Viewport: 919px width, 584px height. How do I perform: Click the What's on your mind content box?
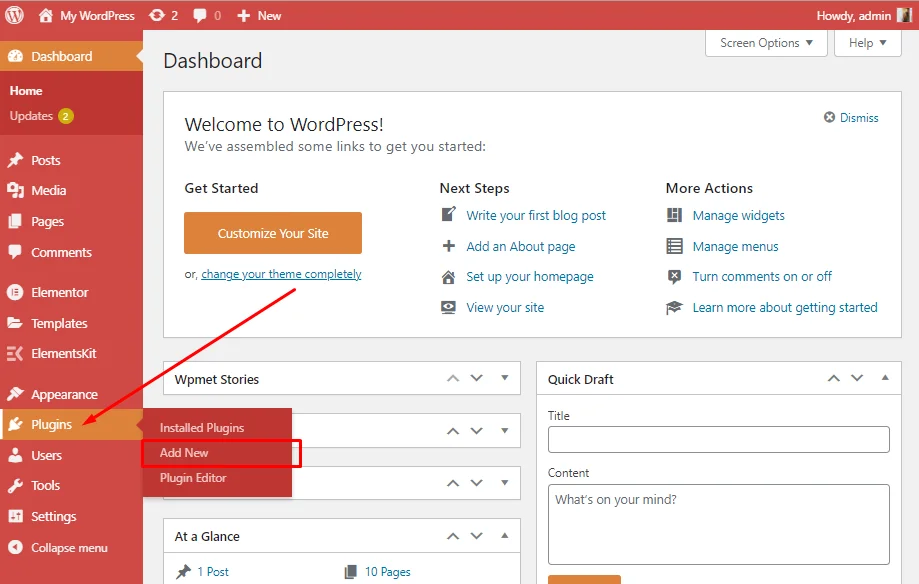(719, 524)
